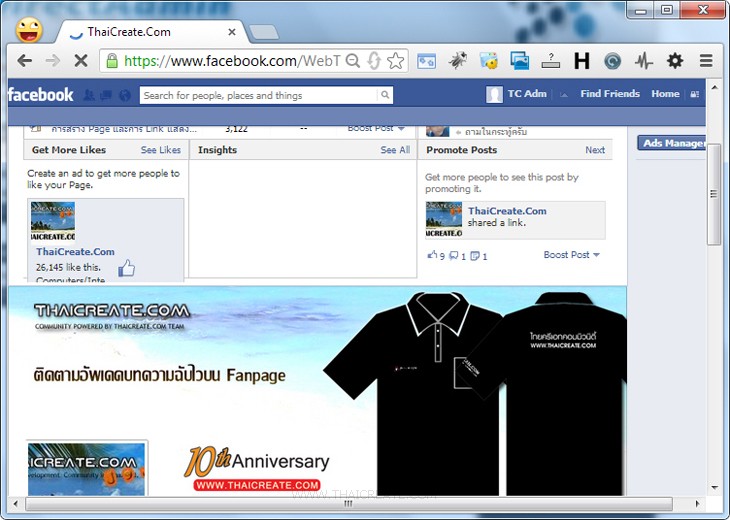
Task: Open the bold H extension icon
Action: [x=581, y=61]
